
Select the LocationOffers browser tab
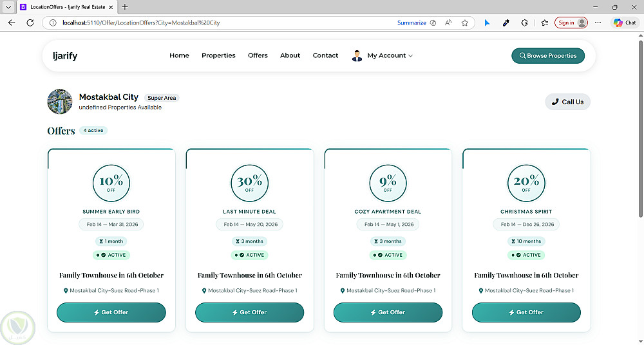(68, 7)
